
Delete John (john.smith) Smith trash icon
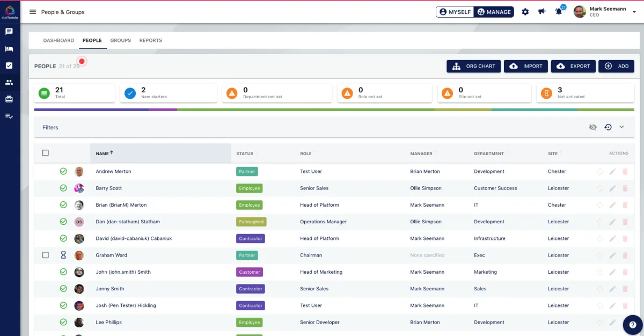(625, 272)
